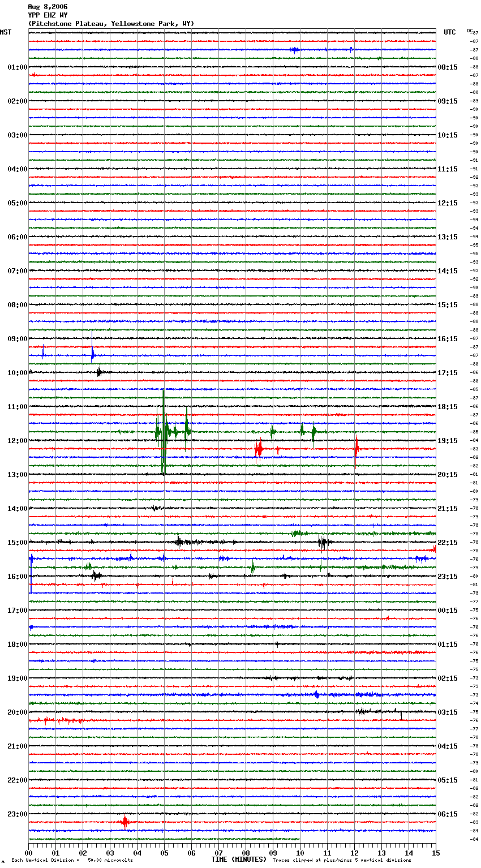Click the '01:00' MST time label

pos(18,67)
